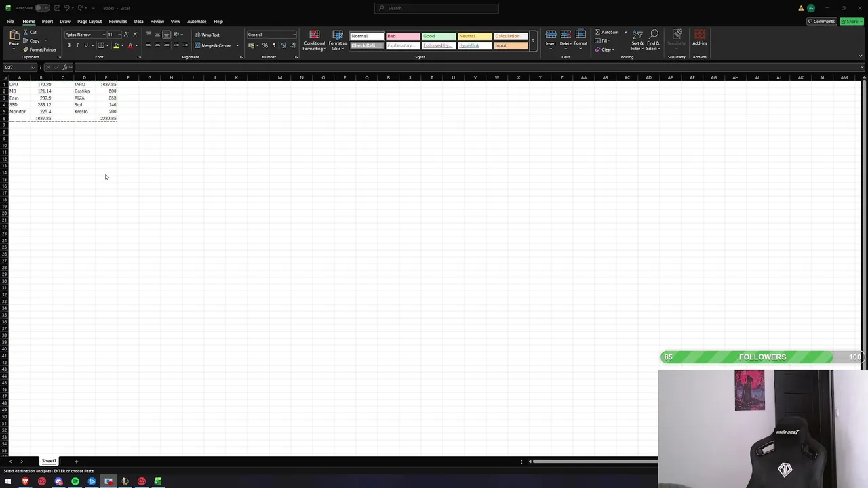Apply the Calculation cell style
Screen dimensions: 868x488
pos(511,36)
